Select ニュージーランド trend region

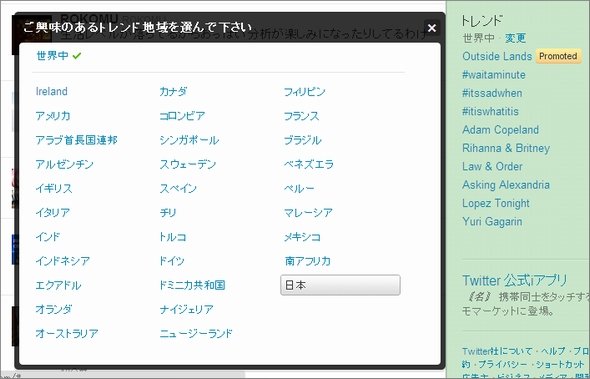[196, 333]
